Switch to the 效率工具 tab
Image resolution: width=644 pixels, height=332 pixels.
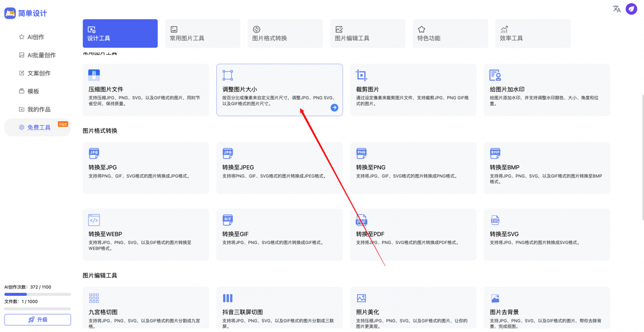(533, 33)
